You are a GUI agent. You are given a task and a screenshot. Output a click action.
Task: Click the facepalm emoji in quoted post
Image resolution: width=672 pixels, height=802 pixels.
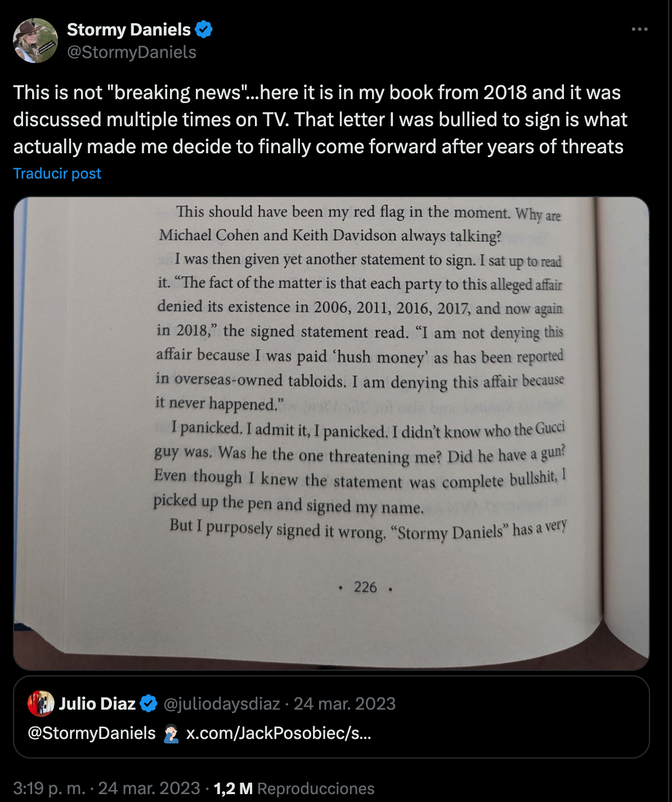[171, 733]
